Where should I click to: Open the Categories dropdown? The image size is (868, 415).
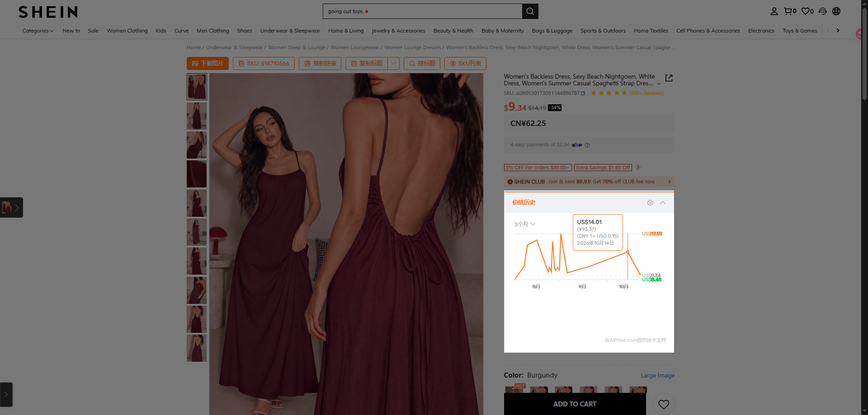38,31
